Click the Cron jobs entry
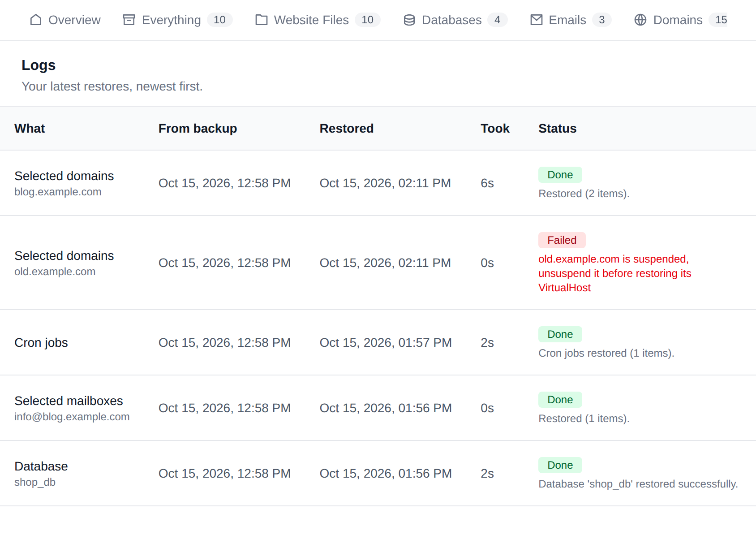This screenshot has height=535, width=756. click(x=41, y=343)
